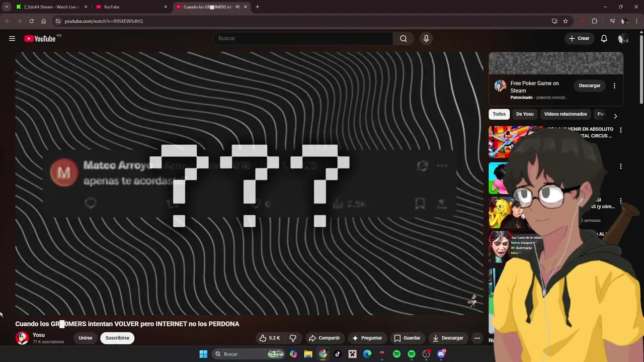Screen dimensions: 644x362
Task: Go to the YouTube home logo
Action: point(40,39)
